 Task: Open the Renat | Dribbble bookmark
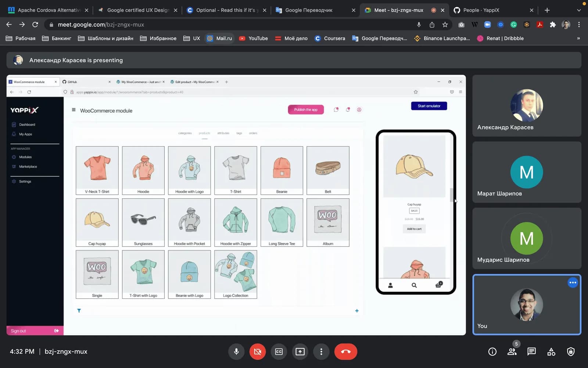(500, 38)
